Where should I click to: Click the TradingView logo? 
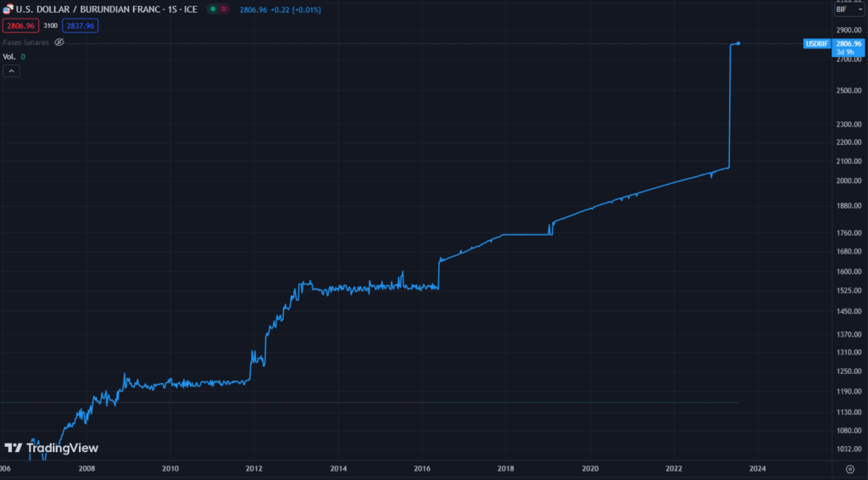click(x=51, y=448)
